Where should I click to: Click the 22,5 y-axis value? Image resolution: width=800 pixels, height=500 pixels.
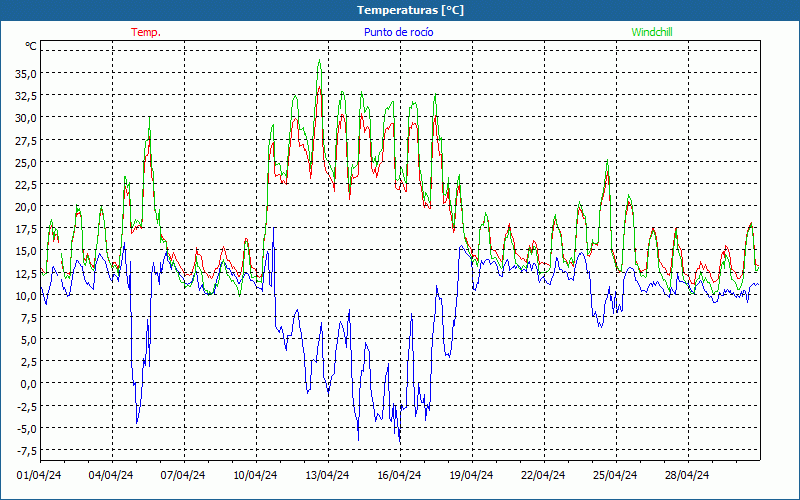pos(26,184)
